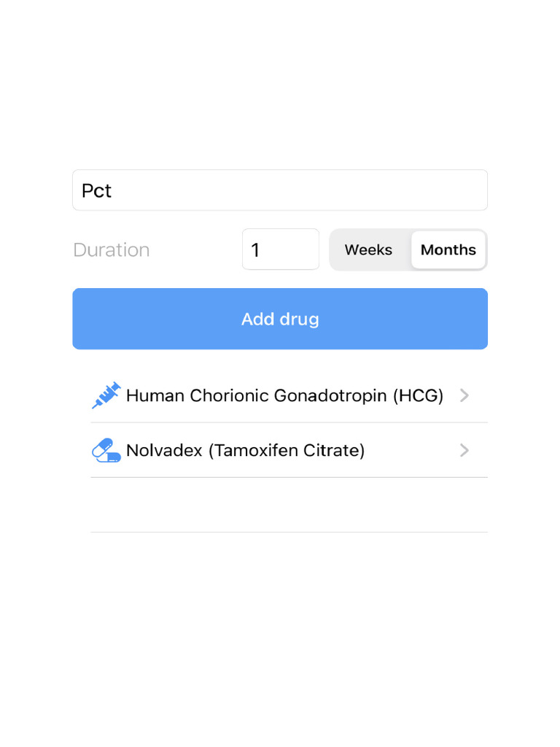The width and height of the screenshot is (560, 747).
Task: Open the Nolvadex (Tamoxifen Citrate) entry
Action: click(245, 450)
